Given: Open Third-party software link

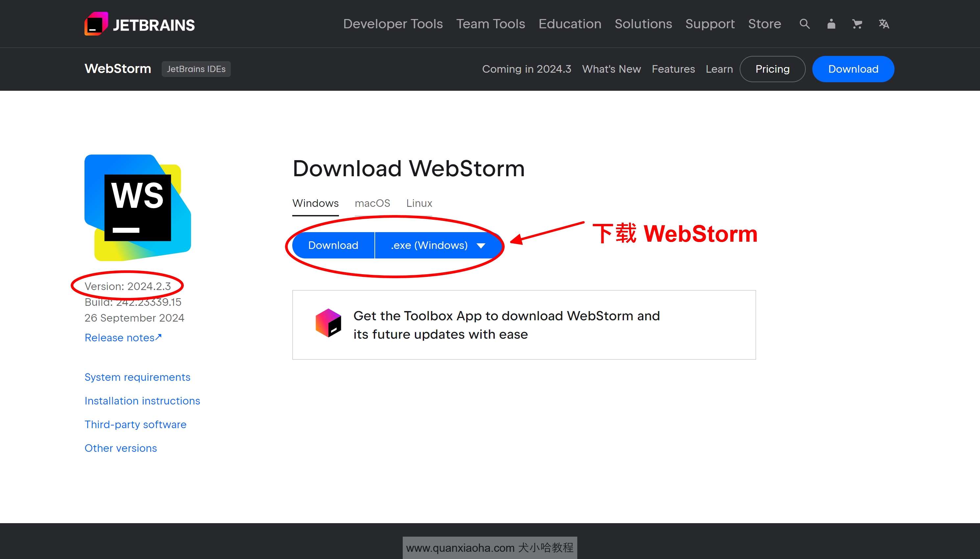Looking at the screenshot, I should pos(135,425).
